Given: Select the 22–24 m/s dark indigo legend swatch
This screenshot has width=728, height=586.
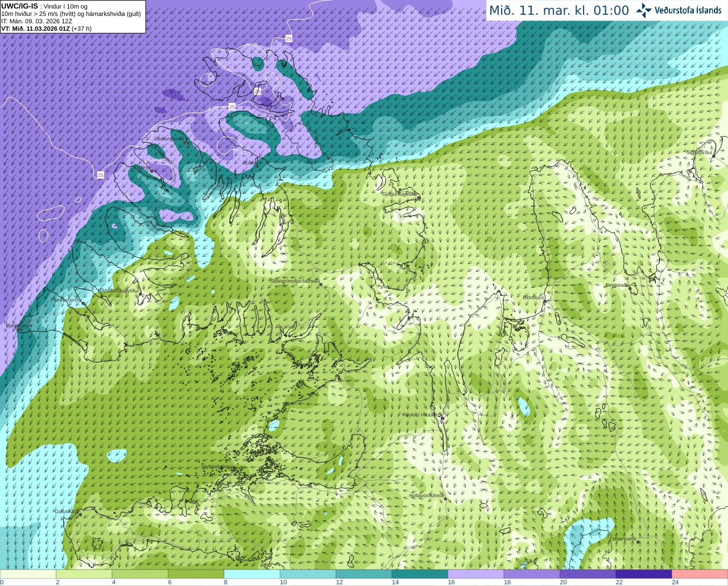Looking at the screenshot, I should [644, 574].
